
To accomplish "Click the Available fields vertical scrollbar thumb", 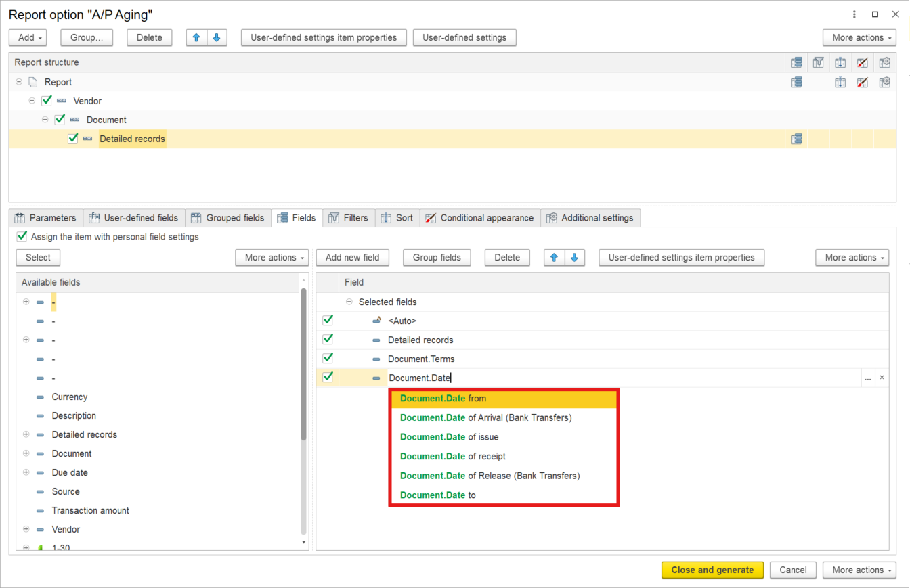I will click(x=303, y=365).
